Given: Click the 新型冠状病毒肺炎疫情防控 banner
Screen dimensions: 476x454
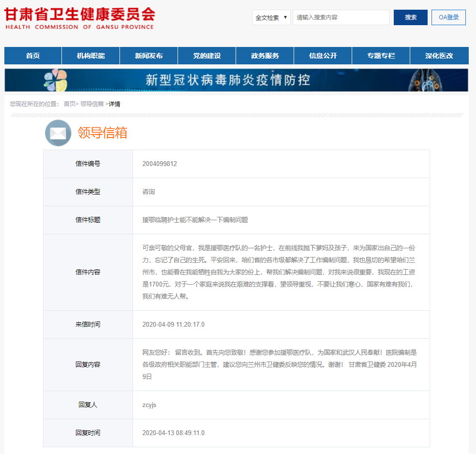Looking at the screenshot, I should [236, 80].
